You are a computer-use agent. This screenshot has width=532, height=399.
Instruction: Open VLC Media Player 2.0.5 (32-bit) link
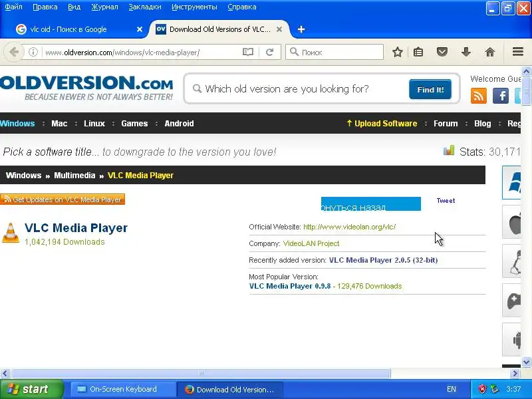384,260
